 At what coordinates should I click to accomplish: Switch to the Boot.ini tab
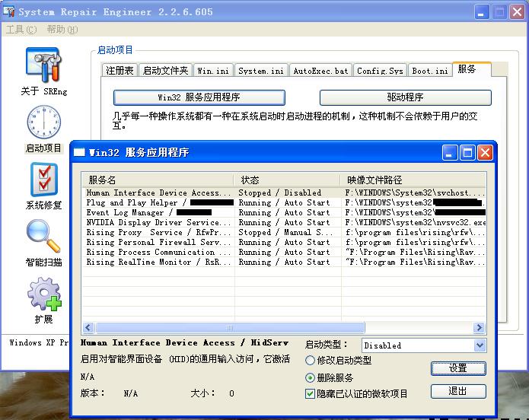pyautogui.click(x=430, y=70)
